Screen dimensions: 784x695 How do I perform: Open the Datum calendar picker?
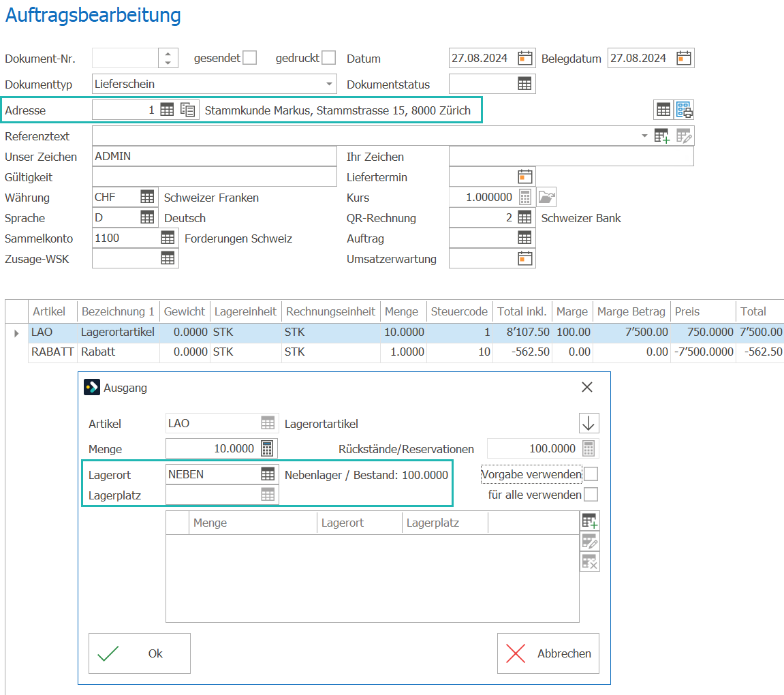pos(524,58)
